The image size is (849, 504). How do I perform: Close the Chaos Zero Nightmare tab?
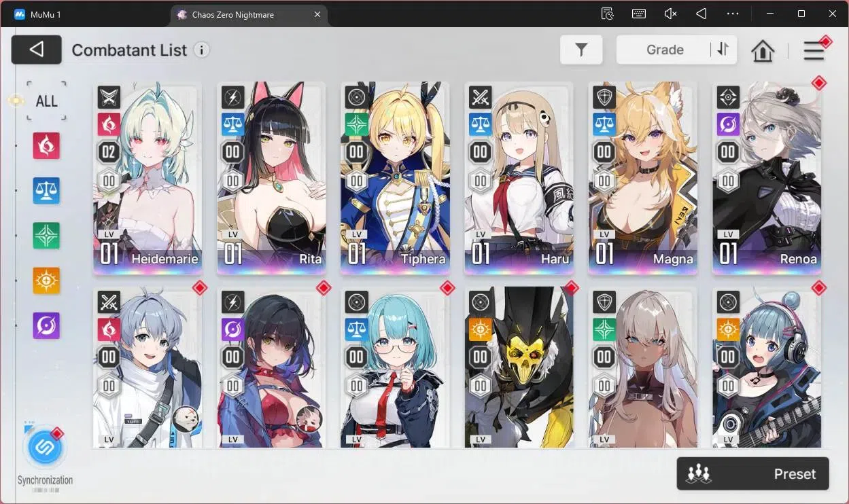pyautogui.click(x=317, y=14)
